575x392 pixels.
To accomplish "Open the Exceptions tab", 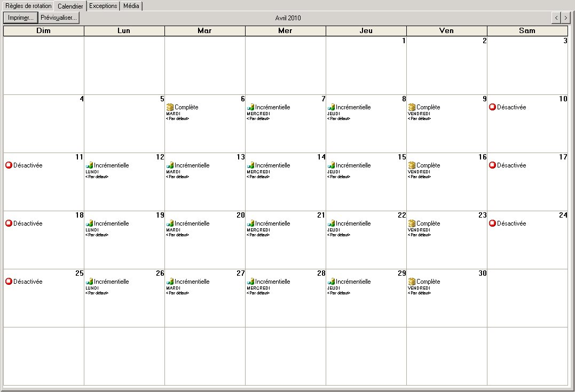I will pos(103,6).
